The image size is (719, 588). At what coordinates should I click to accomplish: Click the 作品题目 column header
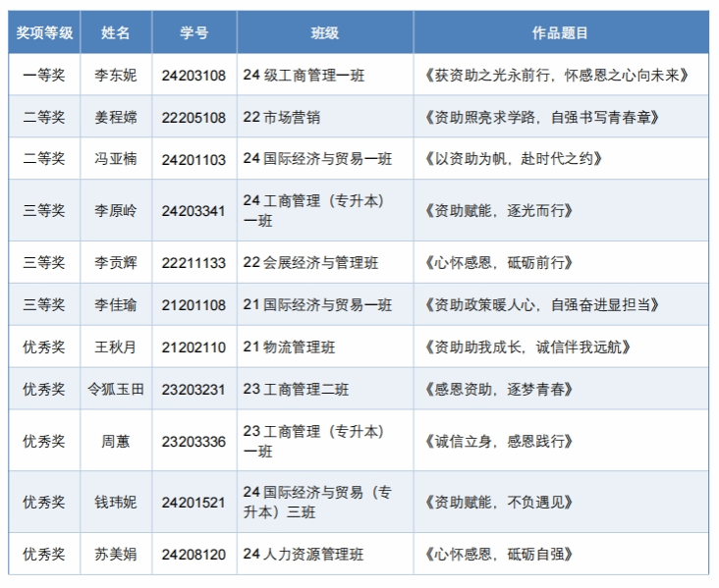point(560,32)
